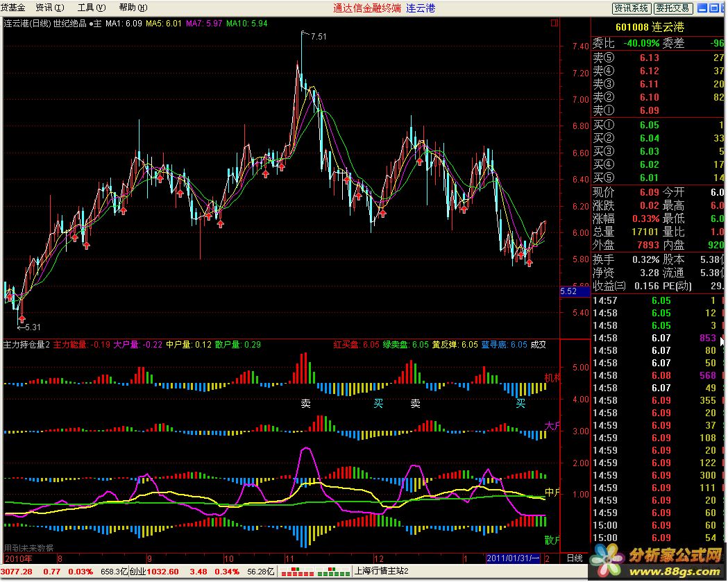Click the last red arrow near 5.80
This screenshot has height=582, width=728.
[x=530, y=263]
